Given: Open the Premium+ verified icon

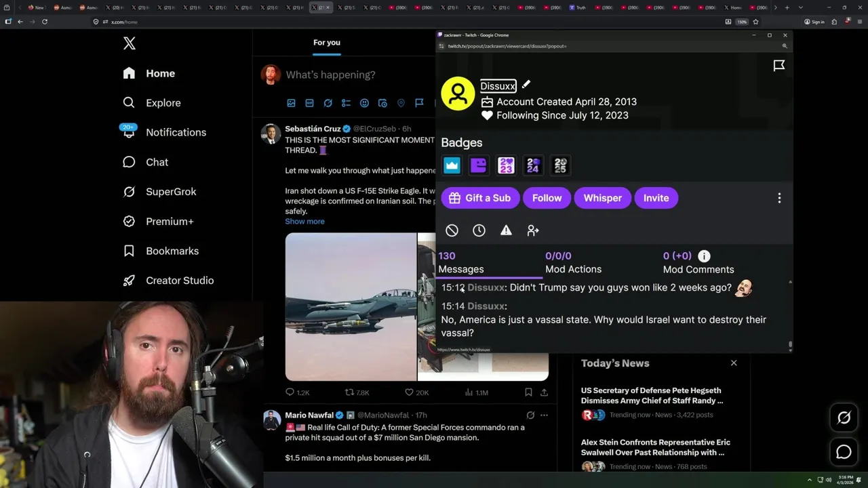Looking at the screenshot, I should coord(129,221).
